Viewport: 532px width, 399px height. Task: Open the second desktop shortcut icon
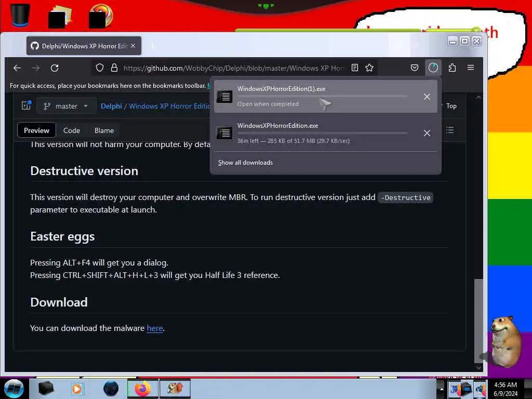[60, 17]
